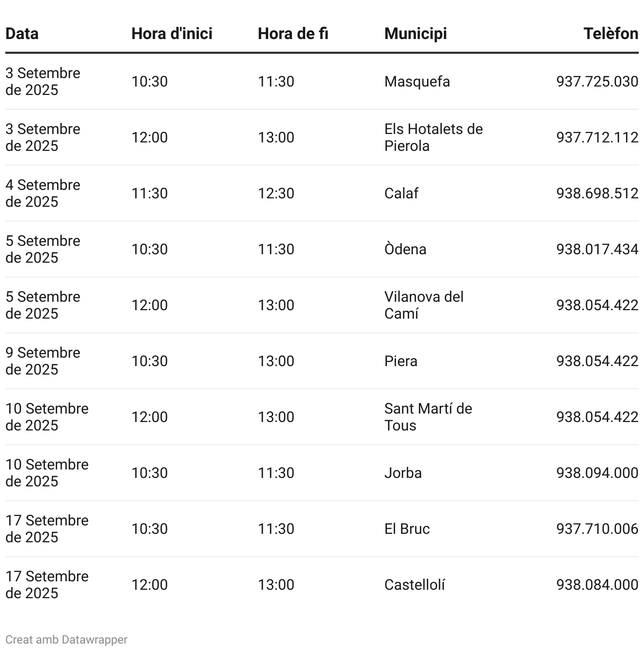This screenshot has width=644, height=652.
Task: Click phone number 937.712.112
Action: pyautogui.click(x=597, y=138)
